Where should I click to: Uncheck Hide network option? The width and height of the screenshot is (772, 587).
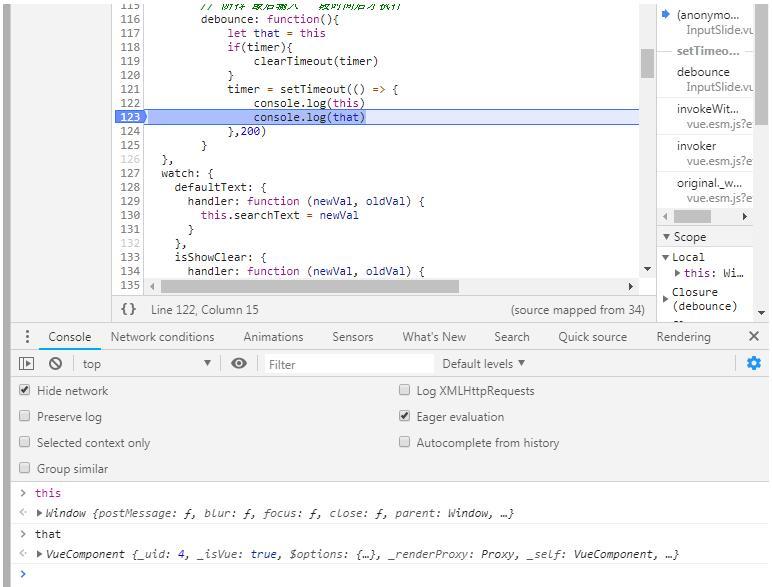[25, 391]
